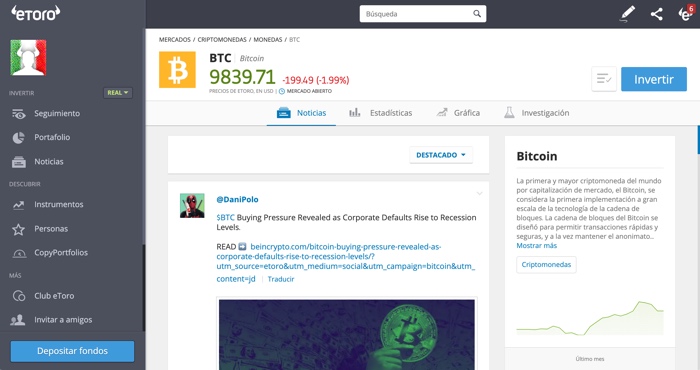Click CRIPTOMONEDAS breadcrumb
Screen dimensions: 700x370
[222, 40]
